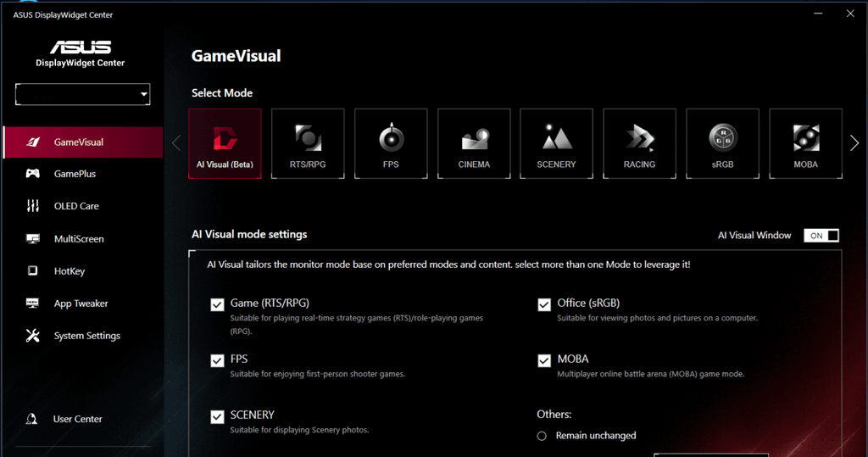868x457 pixels.
Task: Click the OLED Care sliders icon
Action: click(x=33, y=206)
